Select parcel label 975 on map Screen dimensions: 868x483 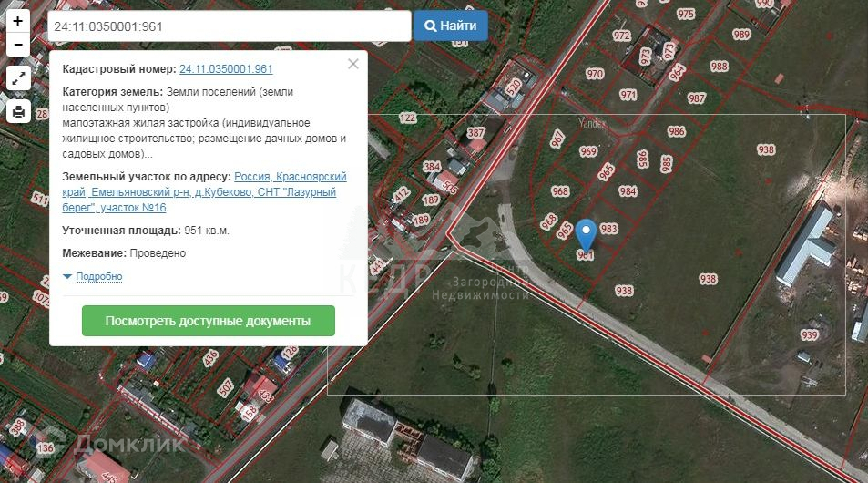685,15
